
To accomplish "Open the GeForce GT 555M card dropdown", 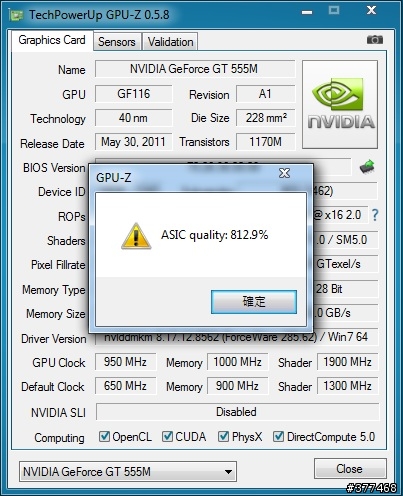I will pos(128,471).
